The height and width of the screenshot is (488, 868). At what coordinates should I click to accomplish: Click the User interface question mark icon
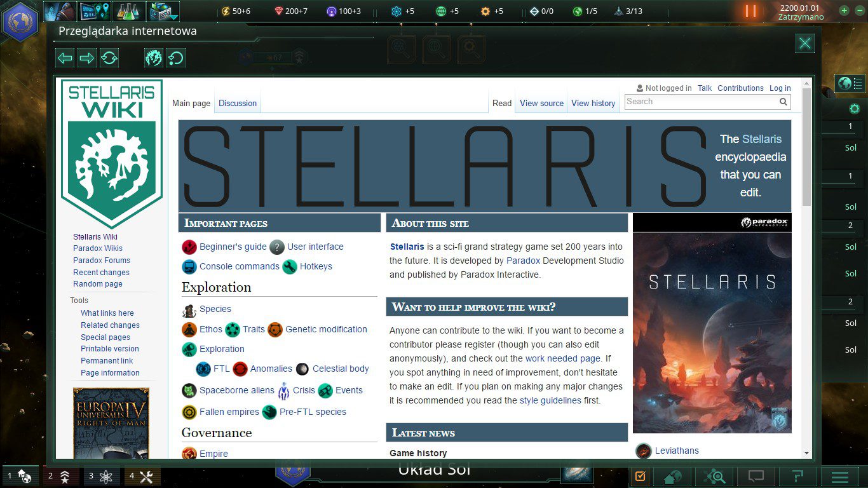pyautogui.click(x=277, y=247)
